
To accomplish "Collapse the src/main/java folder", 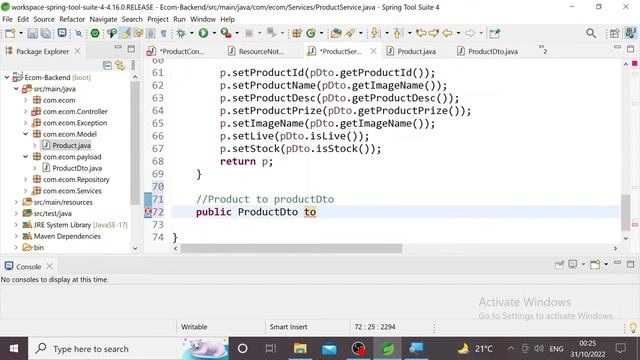I will coord(16,89).
